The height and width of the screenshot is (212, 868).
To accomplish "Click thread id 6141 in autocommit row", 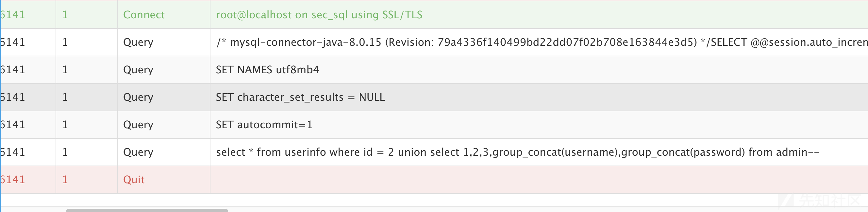I will (x=12, y=125).
